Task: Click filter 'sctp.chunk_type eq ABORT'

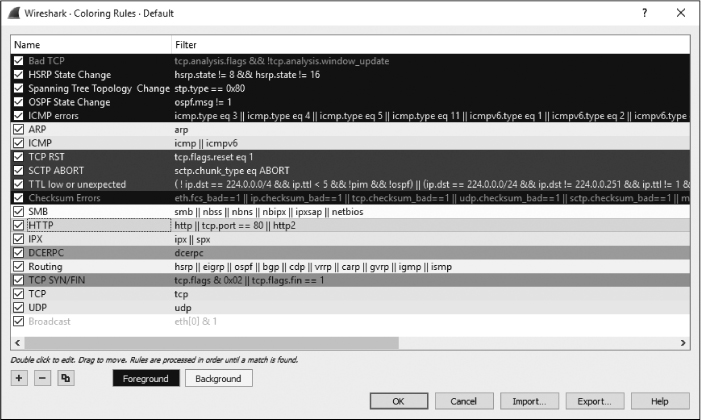Action: pyautogui.click(x=232, y=171)
